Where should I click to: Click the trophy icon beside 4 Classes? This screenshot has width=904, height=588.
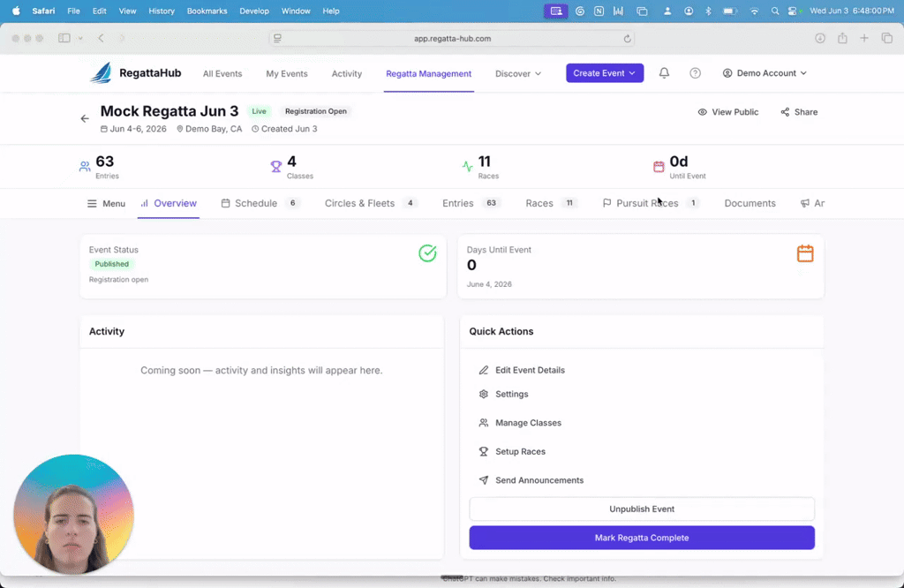pos(276,167)
